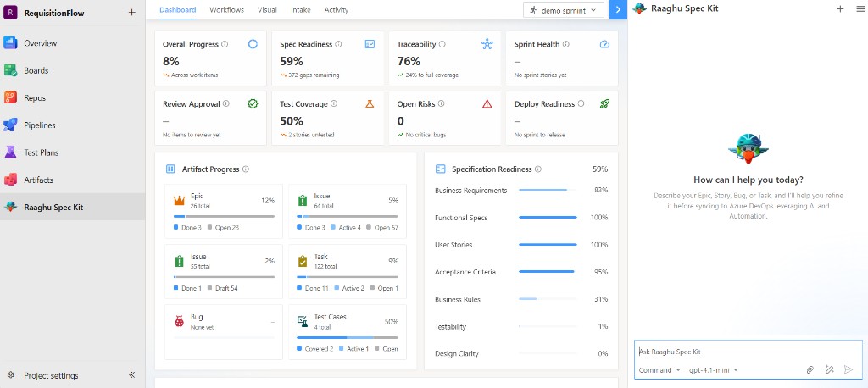The height and width of the screenshot is (388, 868).
Task: Click the Traceability info icon
Action: coord(442,44)
